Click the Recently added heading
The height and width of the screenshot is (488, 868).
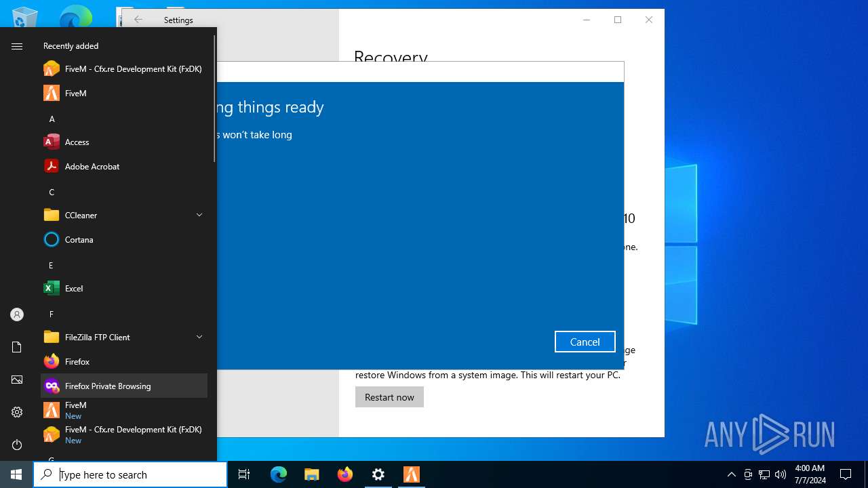click(x=71, y=46)
